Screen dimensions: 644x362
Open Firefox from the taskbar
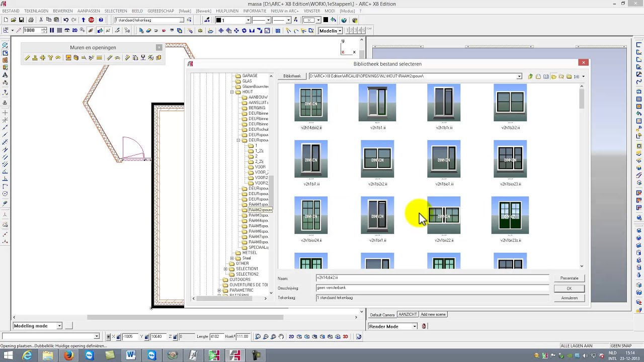coord(68,355)
